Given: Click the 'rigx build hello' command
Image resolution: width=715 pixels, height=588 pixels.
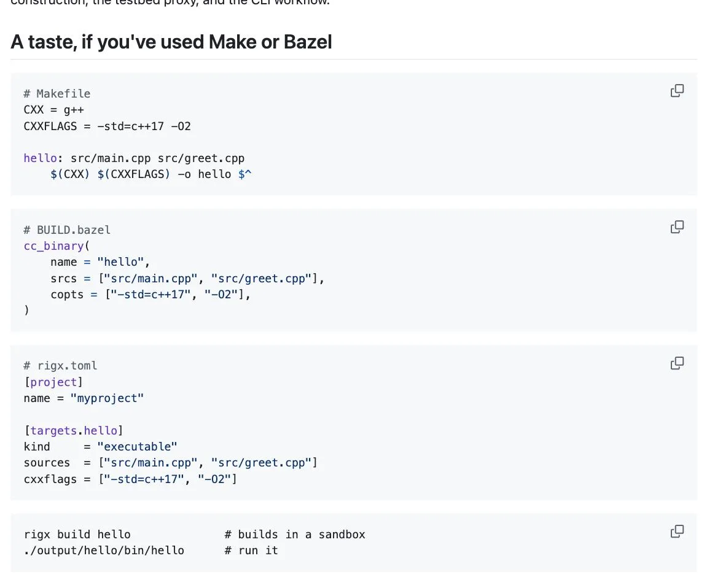Looking at the screenshot, I should pos(77,534).
